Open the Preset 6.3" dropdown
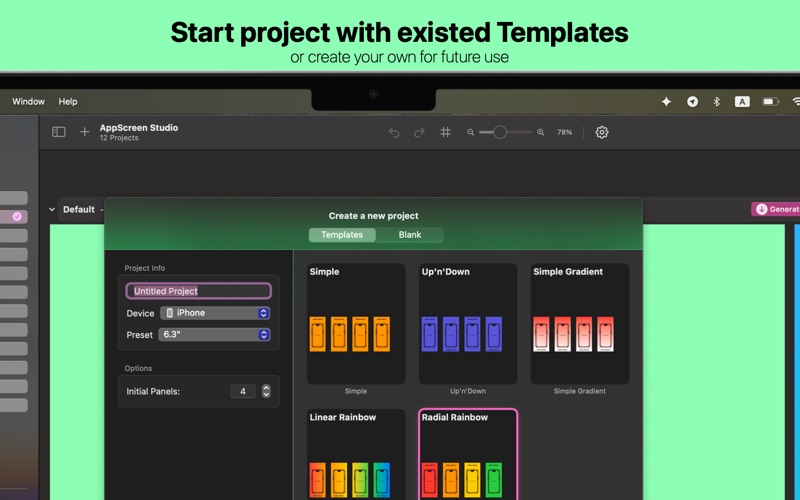This screenshot has width=800, height=500. tap(214, 334)
